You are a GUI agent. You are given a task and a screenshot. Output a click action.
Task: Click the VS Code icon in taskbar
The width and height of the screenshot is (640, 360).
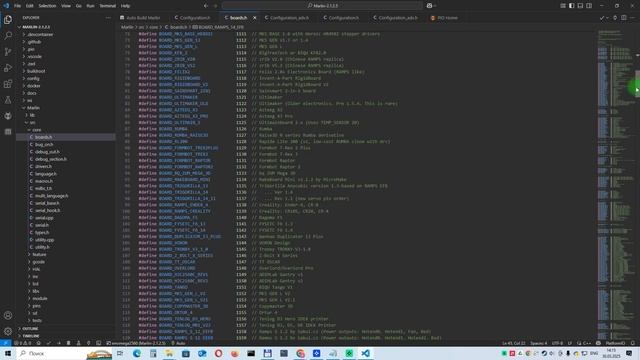coord(365,353)
